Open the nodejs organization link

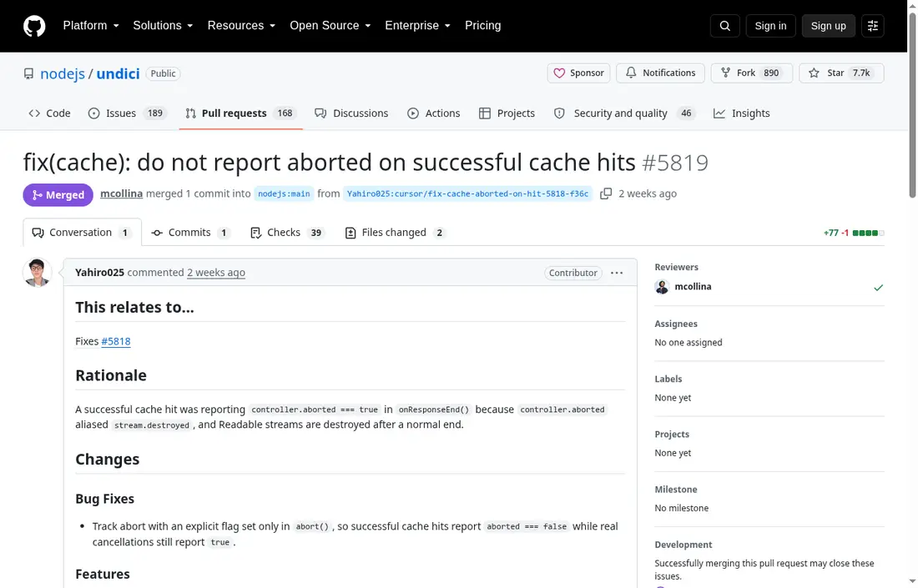tap(63, 73)
